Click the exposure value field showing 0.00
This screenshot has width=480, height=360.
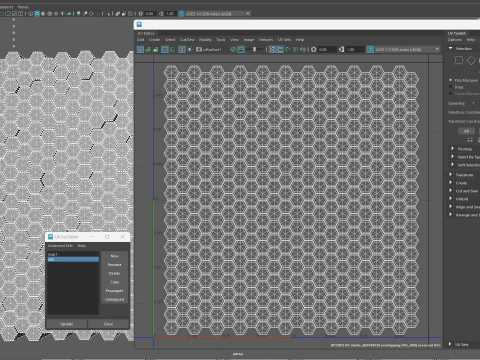pyautogui.click(x=327, y=49)
